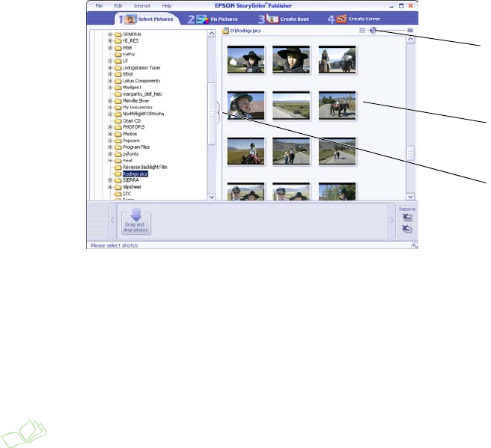The width and height of the screenshot is (491, 448).
Task: Click the D:\Rodrigo pics path label
Action: (246, 31)
